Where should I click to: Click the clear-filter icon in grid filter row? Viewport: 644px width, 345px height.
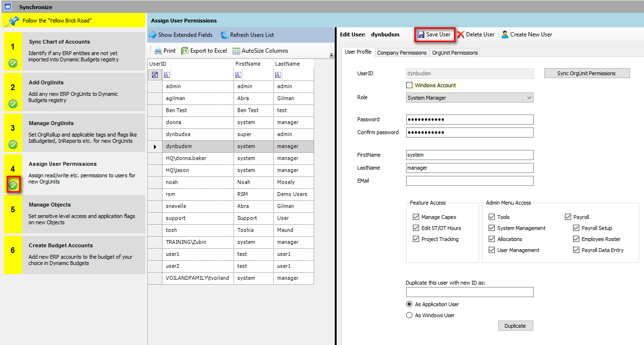pos(154,75)
